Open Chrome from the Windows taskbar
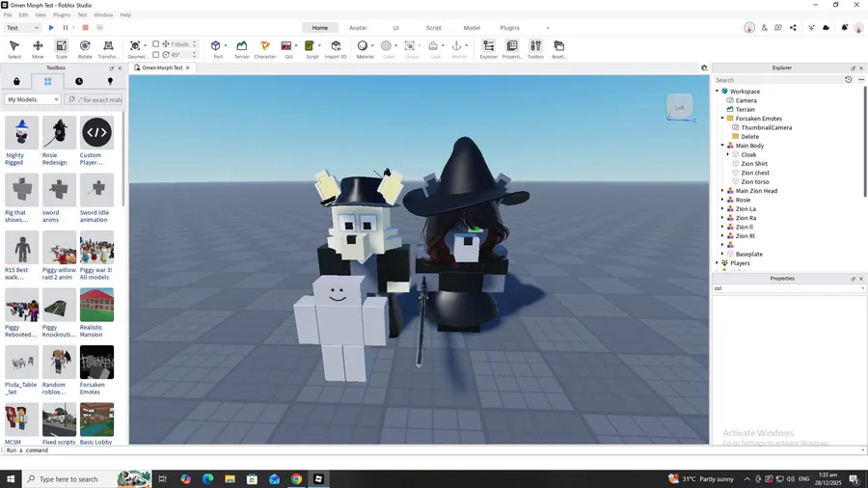 tap(297, 479)
